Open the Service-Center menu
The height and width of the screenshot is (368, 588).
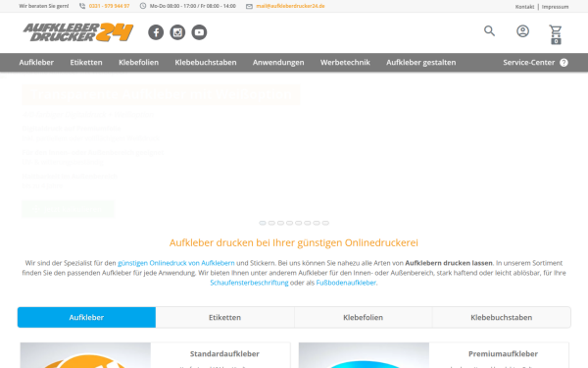click(x=529, y=63)
